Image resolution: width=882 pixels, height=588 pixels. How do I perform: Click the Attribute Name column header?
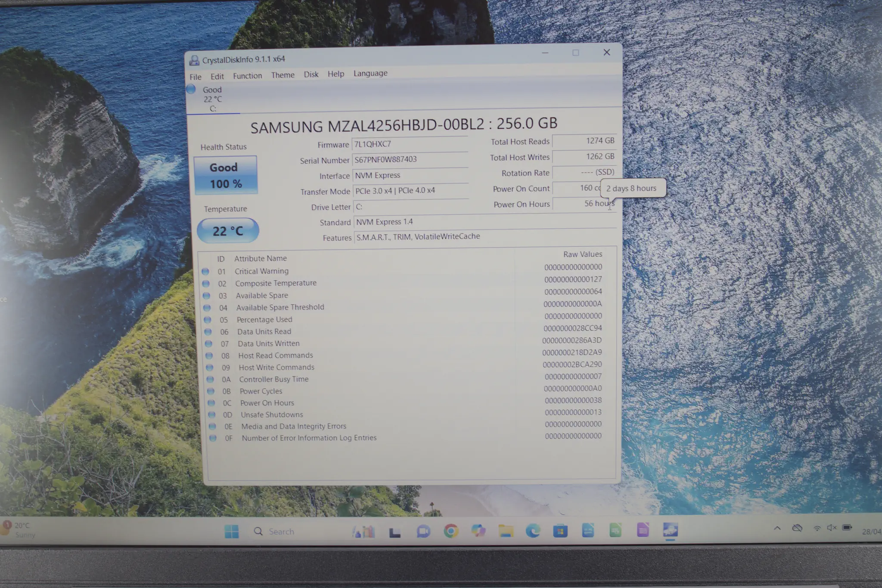(261, 258)
